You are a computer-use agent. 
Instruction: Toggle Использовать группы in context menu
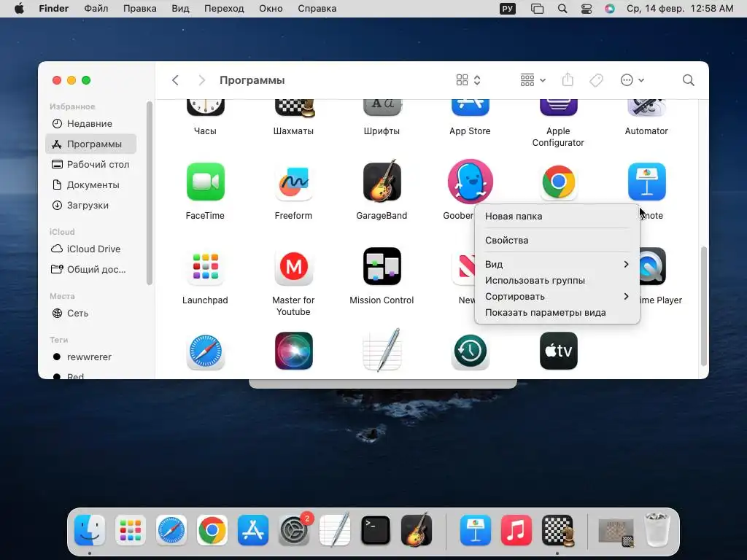point(557,281)
